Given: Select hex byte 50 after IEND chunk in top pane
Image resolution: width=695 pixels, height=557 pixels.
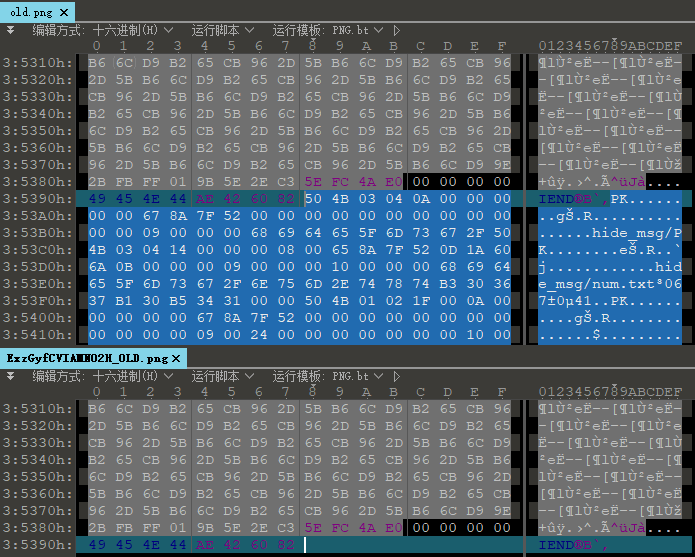Looking at the screenshot, I should [x=313, y=199].
